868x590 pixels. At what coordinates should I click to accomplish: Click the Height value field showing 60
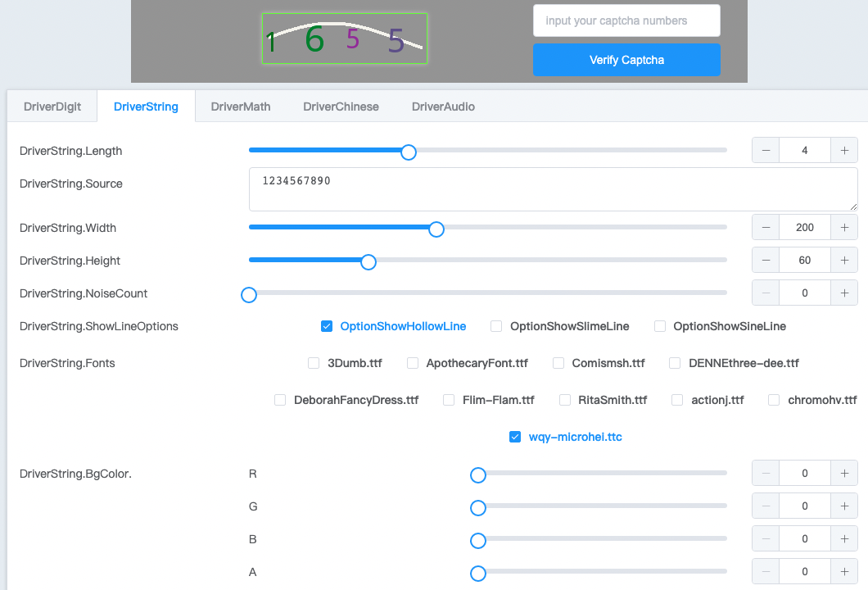click(x=805, y=260)
